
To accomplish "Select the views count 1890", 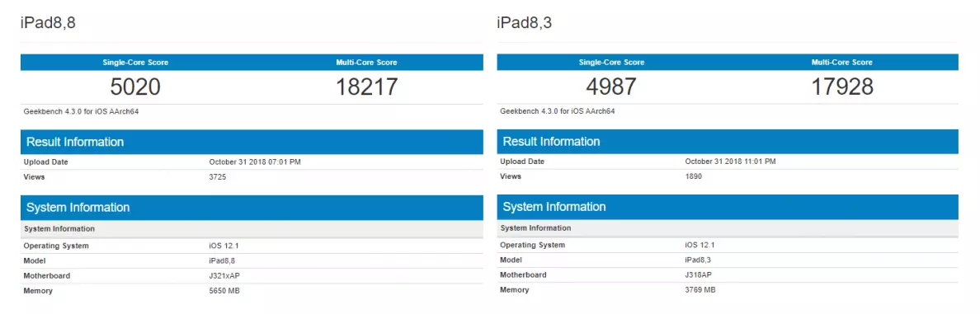I will pos(694,176).
